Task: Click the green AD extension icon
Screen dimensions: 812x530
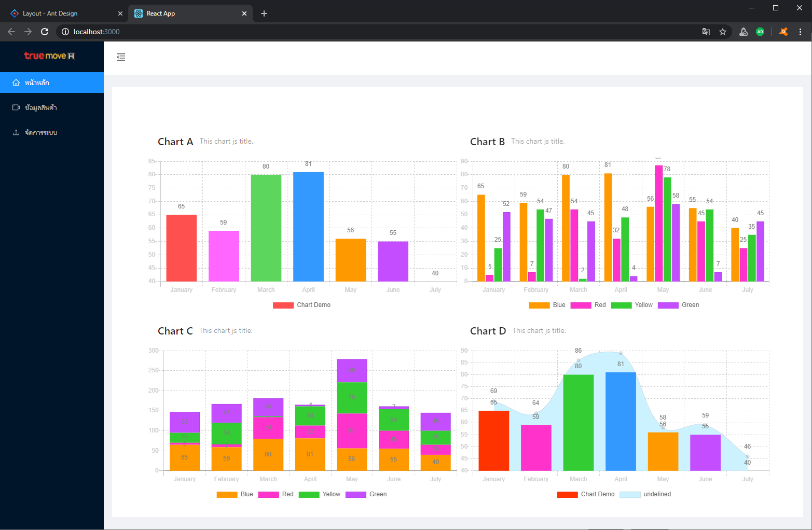Action: 760,32
